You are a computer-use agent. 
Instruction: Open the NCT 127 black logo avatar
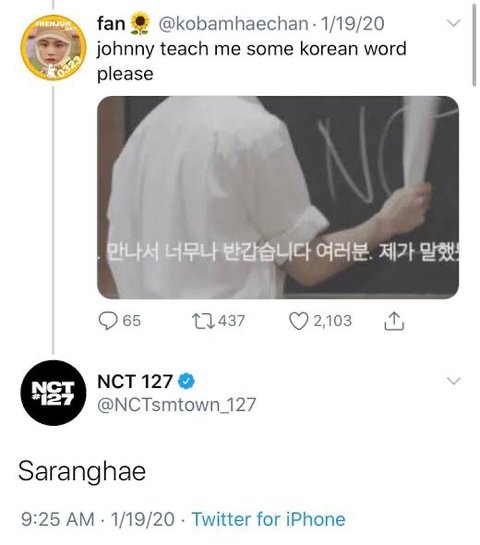coord(53,393)
